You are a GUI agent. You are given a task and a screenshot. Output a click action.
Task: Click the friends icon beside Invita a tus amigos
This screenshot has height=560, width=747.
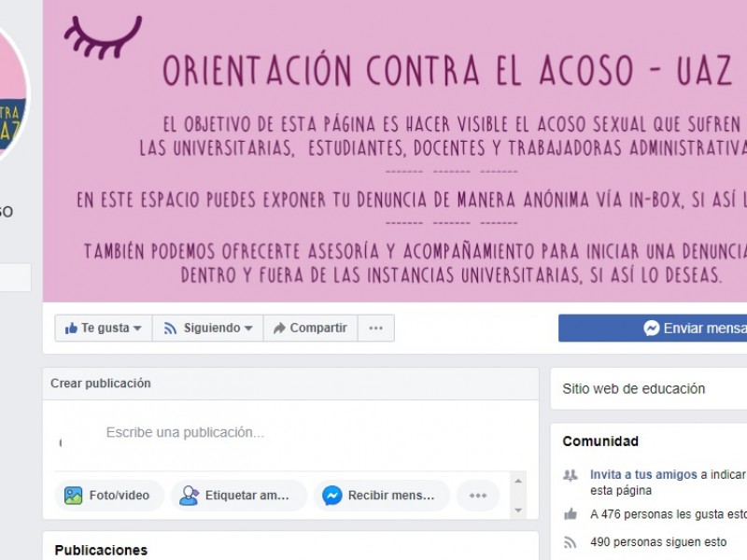[x=571, y=475]
